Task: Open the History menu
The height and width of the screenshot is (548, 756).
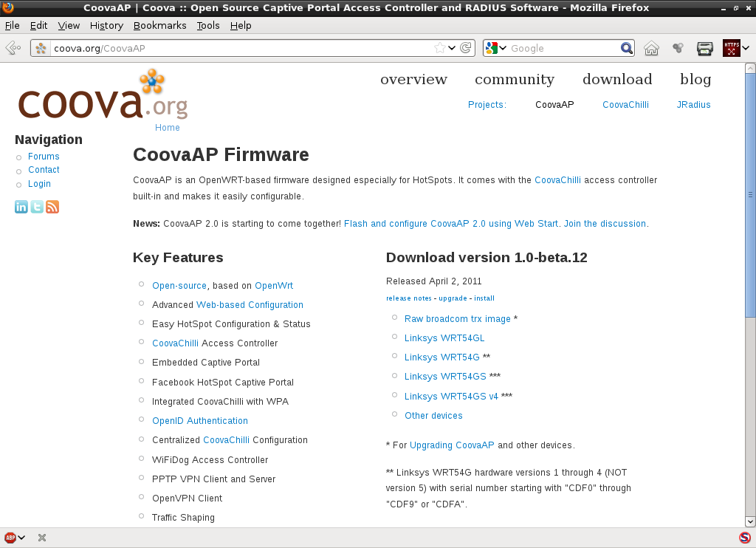Action: point(106,26)
